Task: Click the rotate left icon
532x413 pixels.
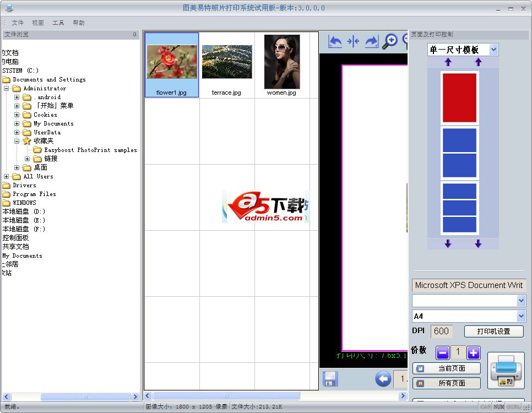Action: tap(335, 41)
